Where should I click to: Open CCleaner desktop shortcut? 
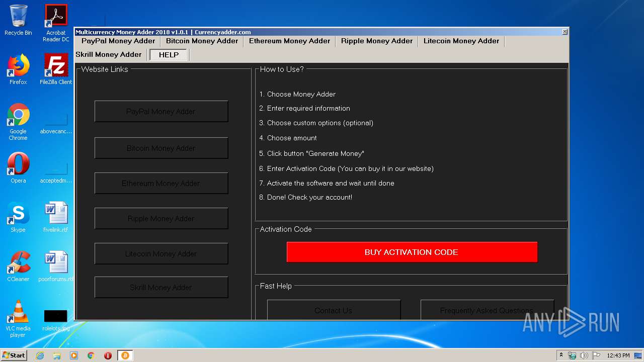coord(18,266)
